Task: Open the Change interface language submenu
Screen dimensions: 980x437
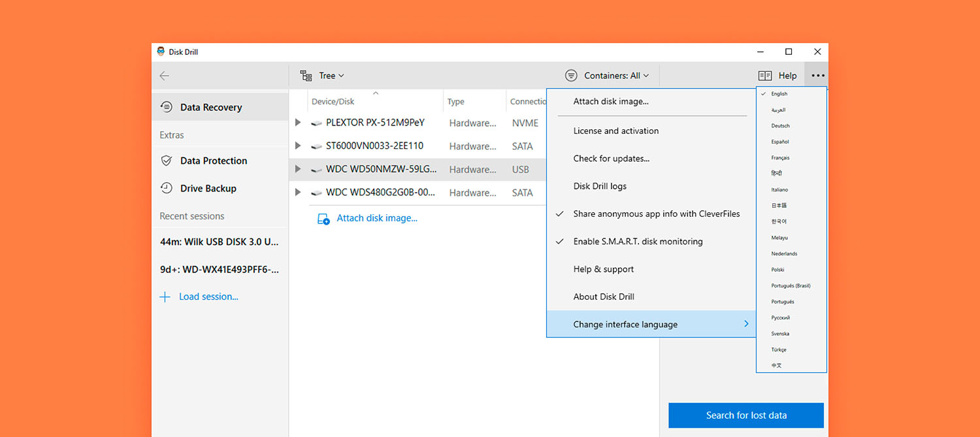Action: [x=650, y=324]
